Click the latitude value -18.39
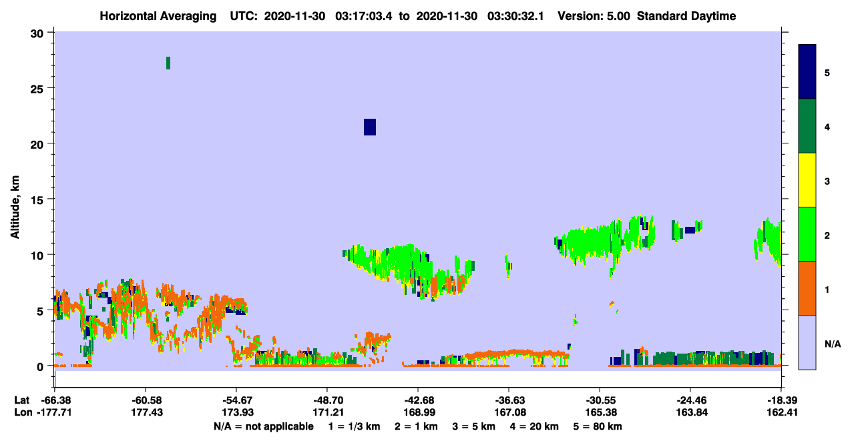Viewport: 868px width, 445px height. [x=781, y=400]
